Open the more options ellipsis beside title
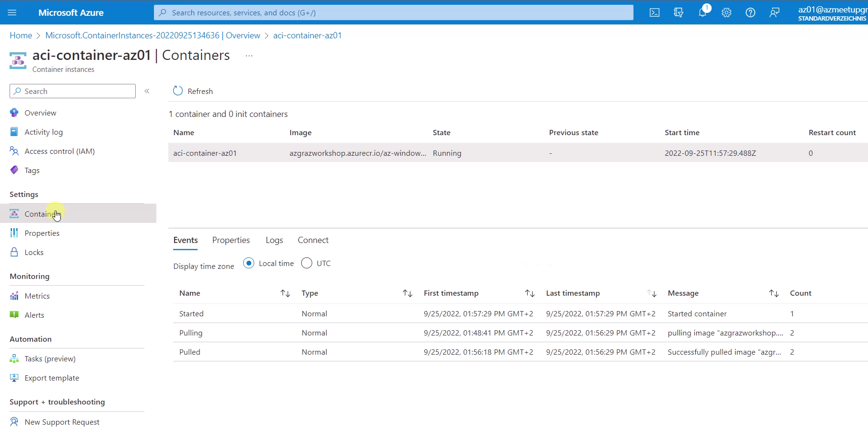Image resolution: width=868 pixels, height=428 pixels. (x=249, y=56)
